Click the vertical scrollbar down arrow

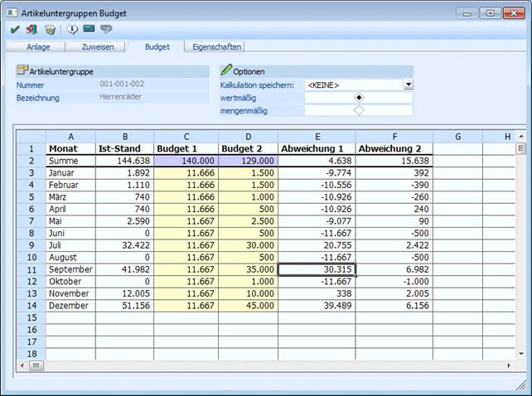point(520,353)
